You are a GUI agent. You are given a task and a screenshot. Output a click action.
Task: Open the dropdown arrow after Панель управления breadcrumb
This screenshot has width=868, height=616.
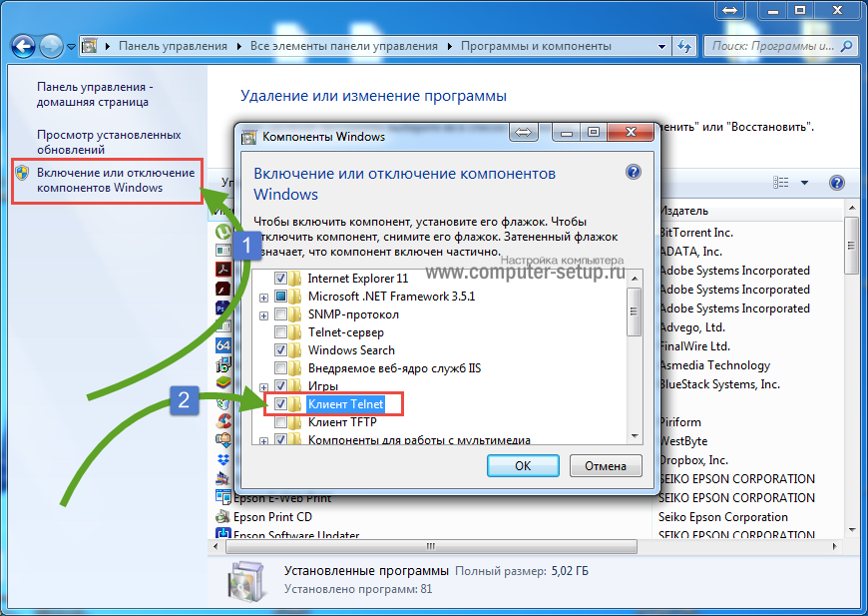click(239, 47)
